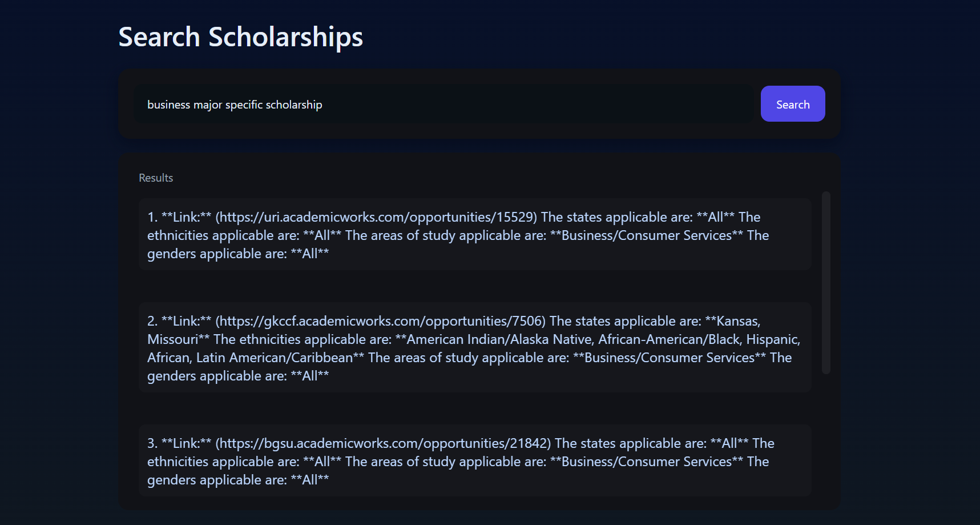Open the gkccf.academicworks.com opportunities link
The height and width of the screenshot is (525, 980).
[382, 321]
